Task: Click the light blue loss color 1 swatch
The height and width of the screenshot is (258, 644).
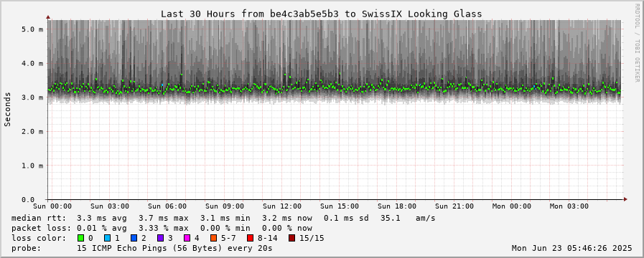Action: [107, 239]
